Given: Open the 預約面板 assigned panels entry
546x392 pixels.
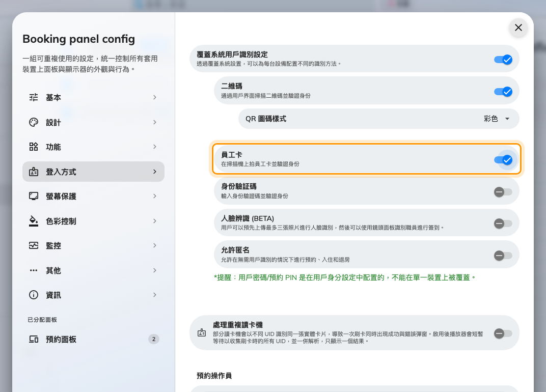Looking at the screenshot, I should (93, 339).
